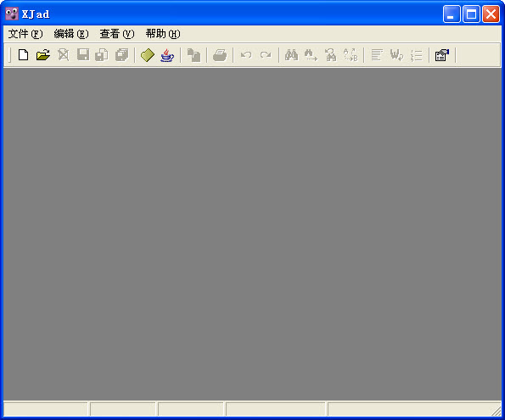Click the binoculars Find icon

[x=291, y=55]
